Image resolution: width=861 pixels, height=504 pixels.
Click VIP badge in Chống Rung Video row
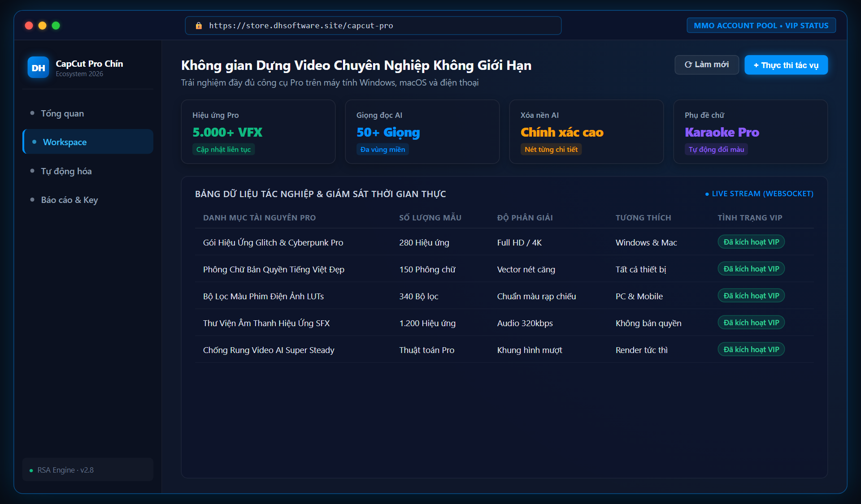tap(751, 349)
